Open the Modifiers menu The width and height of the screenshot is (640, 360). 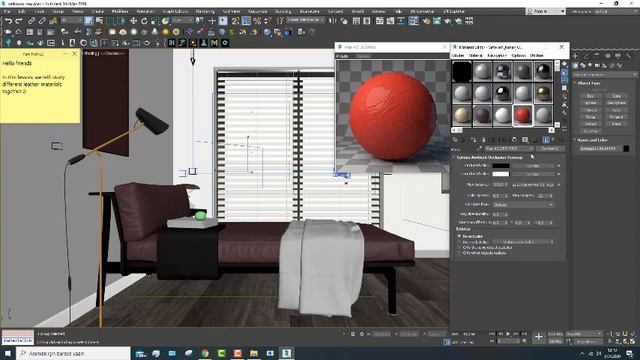pos(120,11)
